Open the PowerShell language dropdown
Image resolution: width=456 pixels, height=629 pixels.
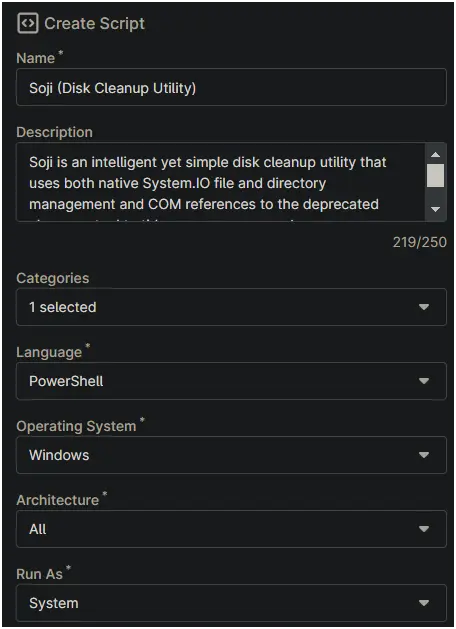coord(231,381)
